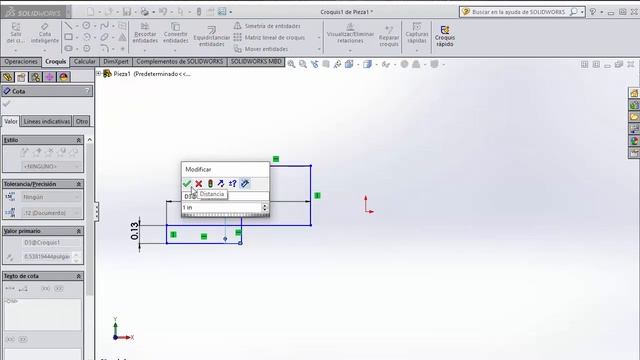Open the FeatureManager design tree tab icon
This screenshot has width=640, height=360.
[7, 77]
